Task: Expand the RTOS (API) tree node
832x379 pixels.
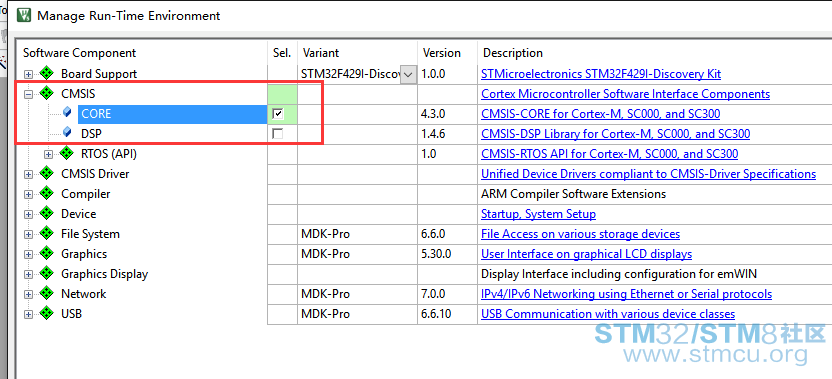Action: pyautogui.click(x=48, y=155)
